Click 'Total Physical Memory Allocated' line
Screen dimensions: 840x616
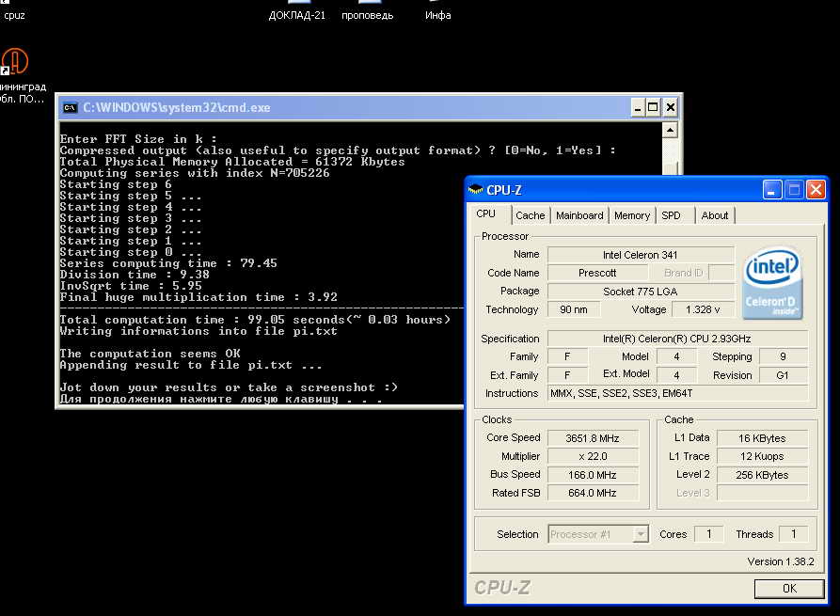pyautogui.click(x=232, y=162)
